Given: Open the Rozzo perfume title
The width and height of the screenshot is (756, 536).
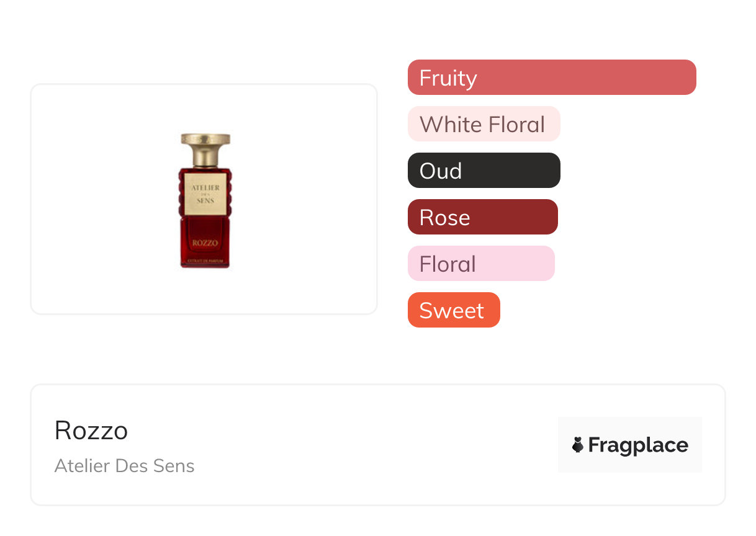Looking at the screenshot, I should pos(91,431).
